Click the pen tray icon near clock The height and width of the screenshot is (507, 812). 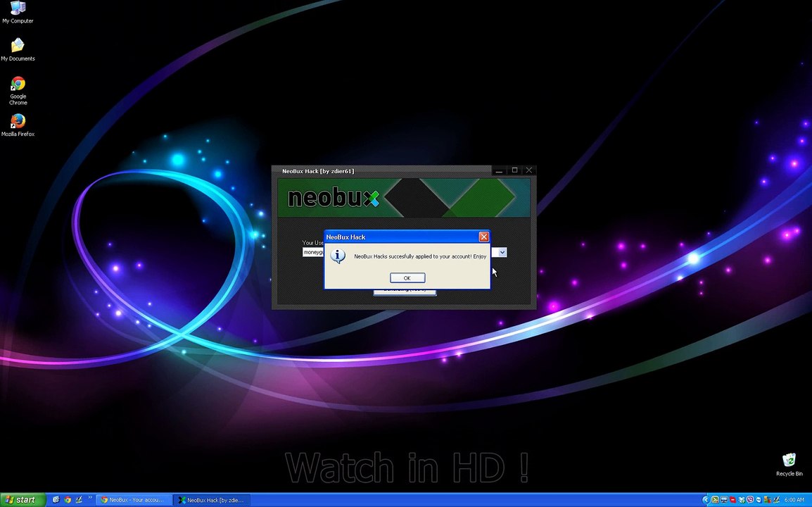[x=776, y=500]
